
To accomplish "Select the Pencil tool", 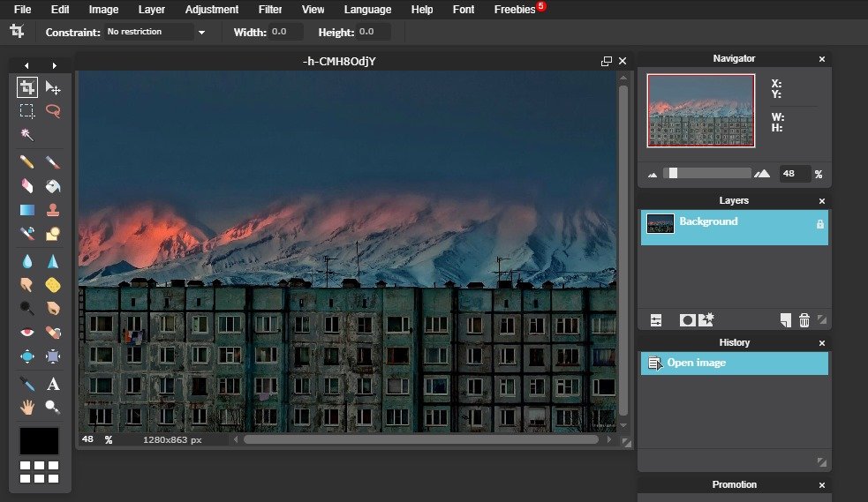I will [x=27, y=162].
